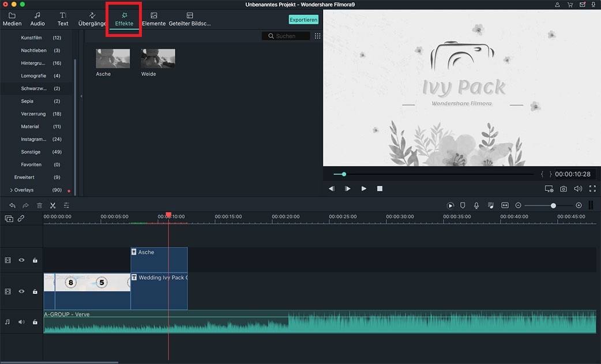
Task: Record voiceover with the microphone icon
Action: point(476,205)
